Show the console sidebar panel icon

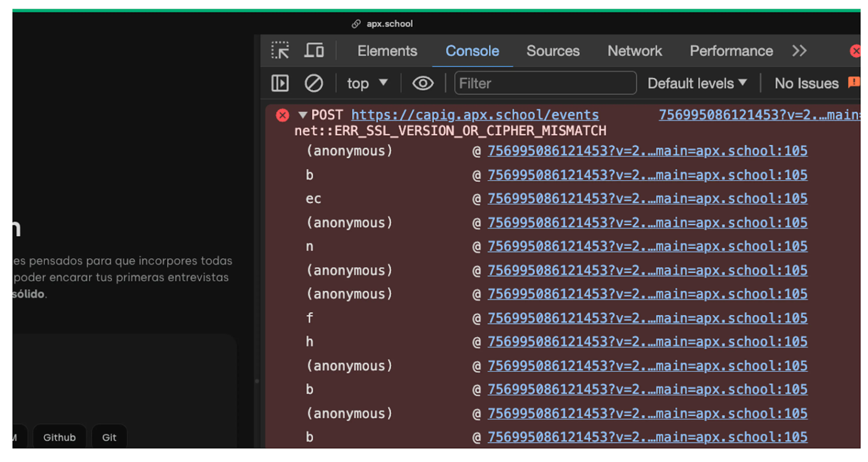tap(280, 83)
